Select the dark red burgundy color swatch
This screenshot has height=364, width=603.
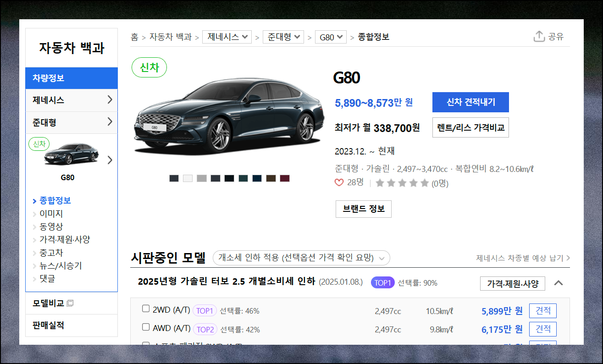click(x=285, y=178)
